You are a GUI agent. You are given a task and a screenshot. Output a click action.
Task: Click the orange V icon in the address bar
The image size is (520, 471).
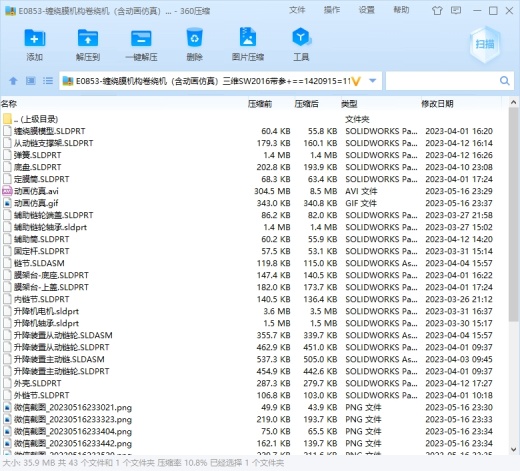point(356,81)
